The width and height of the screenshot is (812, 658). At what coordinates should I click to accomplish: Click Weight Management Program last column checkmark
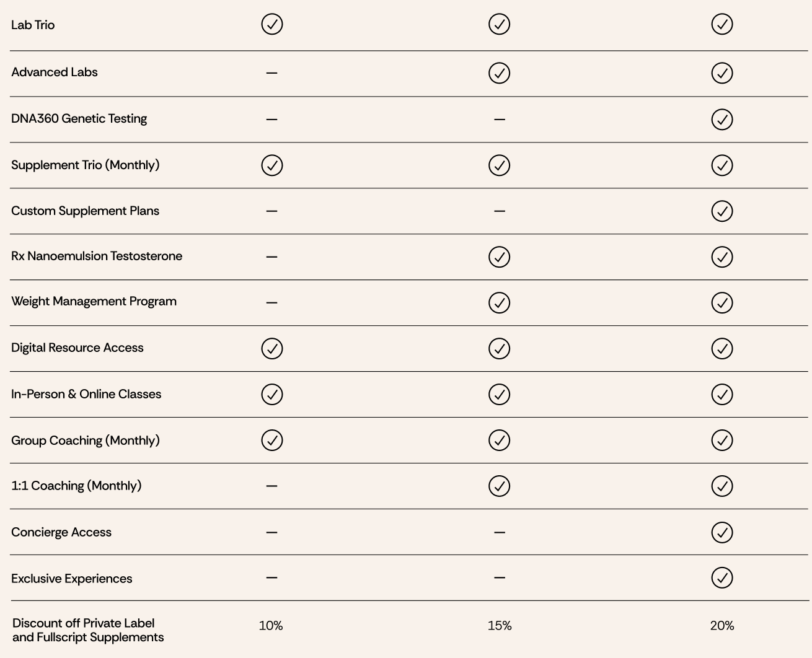click(722, 302)
